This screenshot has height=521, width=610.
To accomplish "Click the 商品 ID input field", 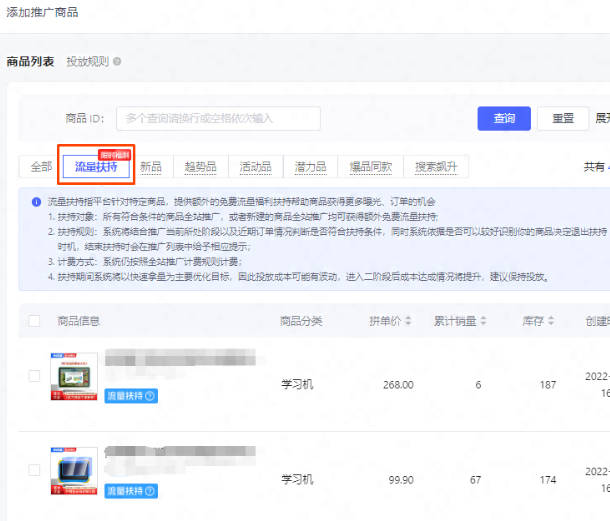I will 218,118.
